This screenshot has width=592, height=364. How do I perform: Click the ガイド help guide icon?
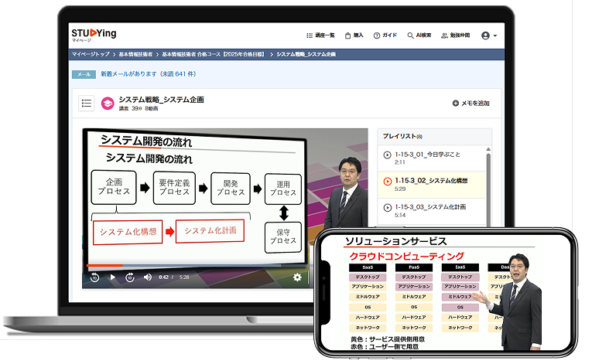tap(385, 36)
